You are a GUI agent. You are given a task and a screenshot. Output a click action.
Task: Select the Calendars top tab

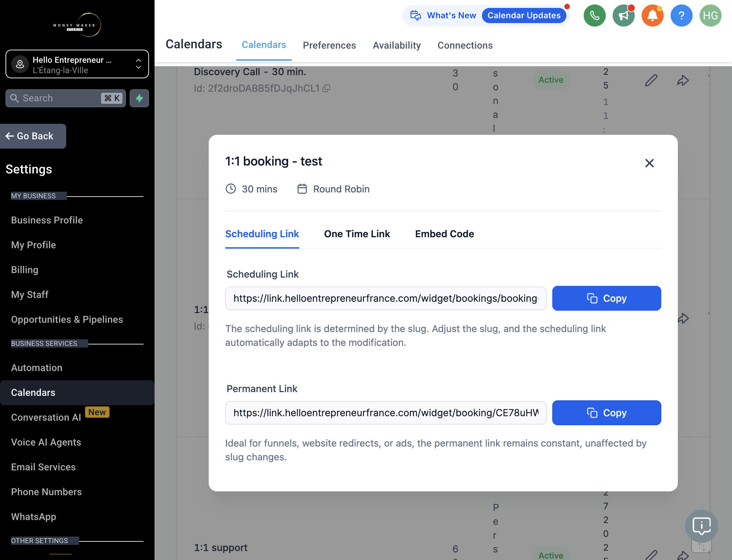[x=264, y=45]
